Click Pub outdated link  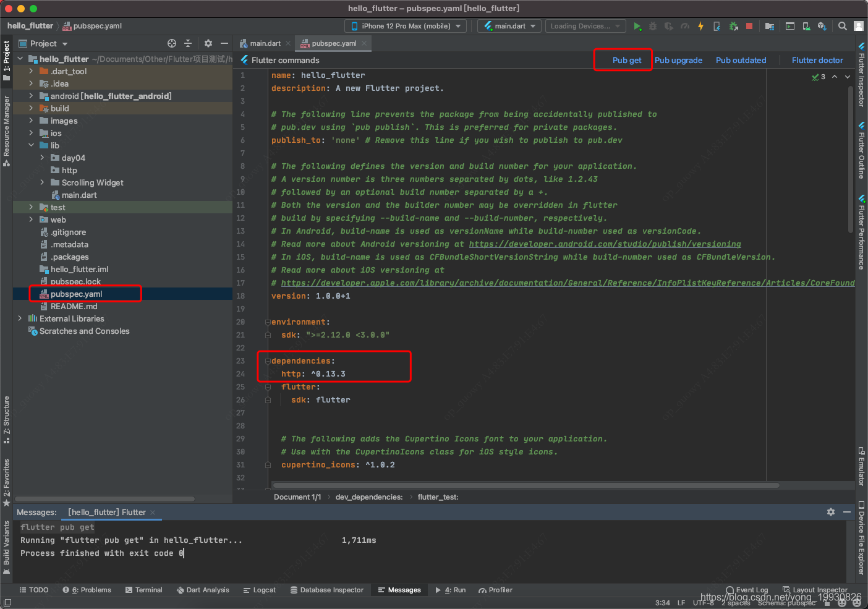(741, 60)
